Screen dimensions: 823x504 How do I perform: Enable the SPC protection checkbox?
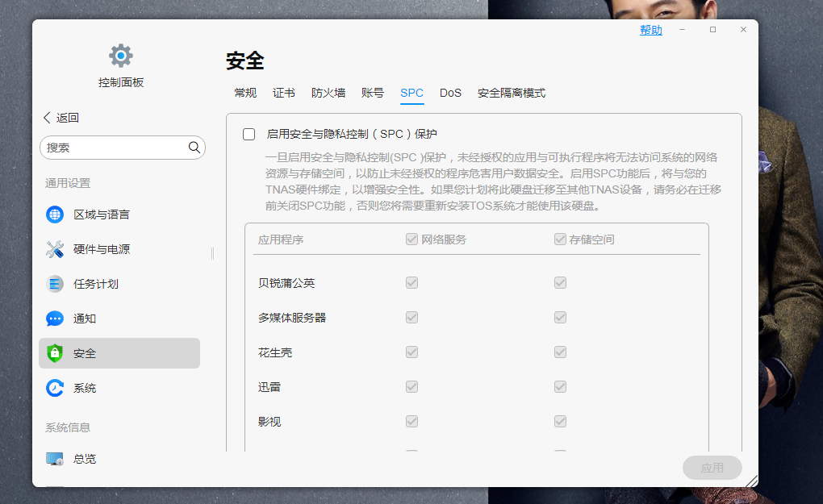pos(249,134)
